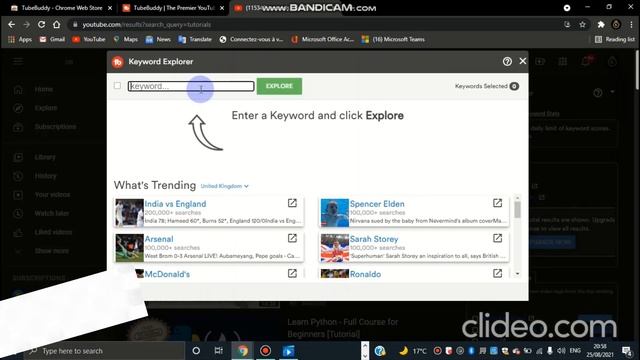This screenshot has width=640, height=360.
Task: Open Chrome three-dot menu
Action: (631, 24)
